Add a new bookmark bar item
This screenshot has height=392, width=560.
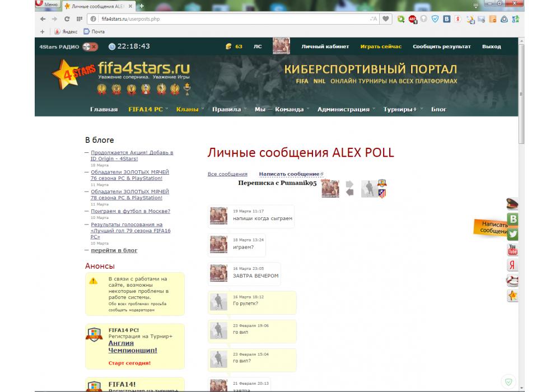42,31
